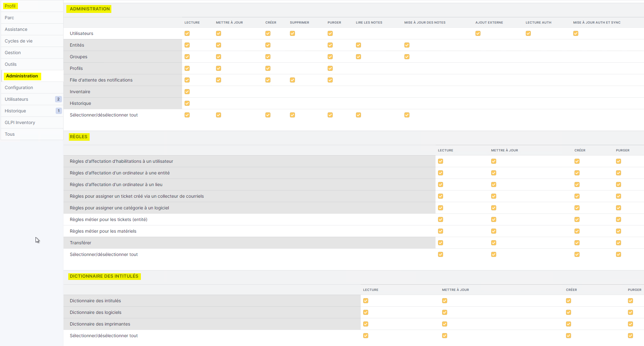Click the Mise à jour auth et sync checkbox
This screenshot has height=346, width=644.
coord(576,33)
